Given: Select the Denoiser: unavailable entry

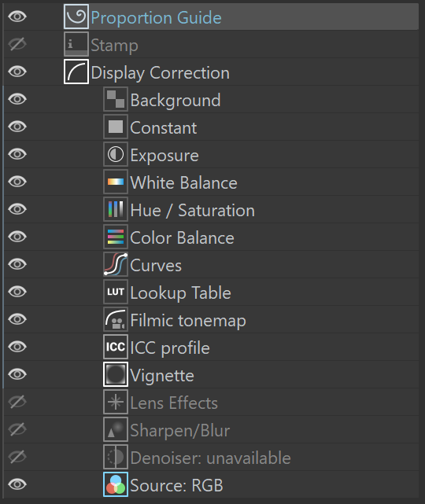Looking at the screenshot, I should [211, 457].
